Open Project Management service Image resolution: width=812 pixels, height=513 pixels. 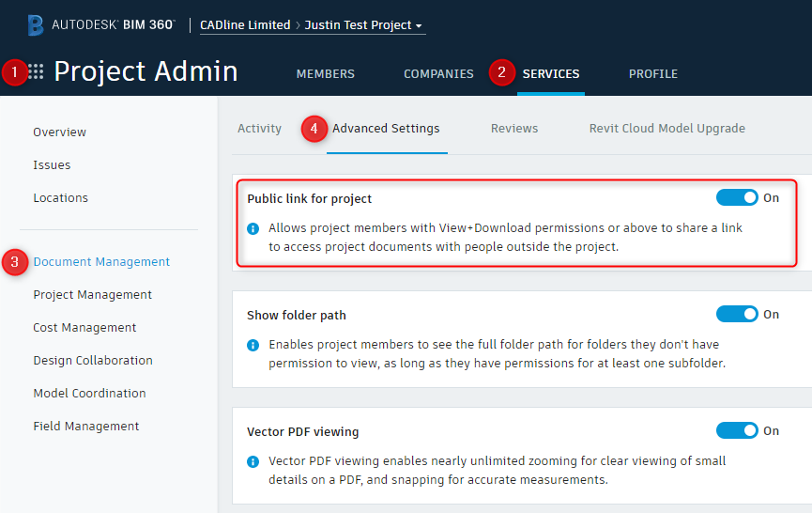pyautogui.click(x=93, y=294)
